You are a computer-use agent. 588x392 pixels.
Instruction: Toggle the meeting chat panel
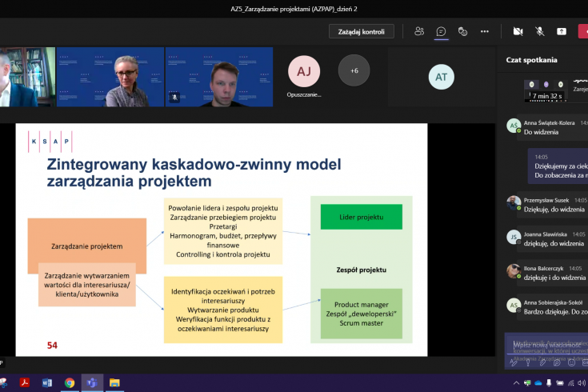441,31
